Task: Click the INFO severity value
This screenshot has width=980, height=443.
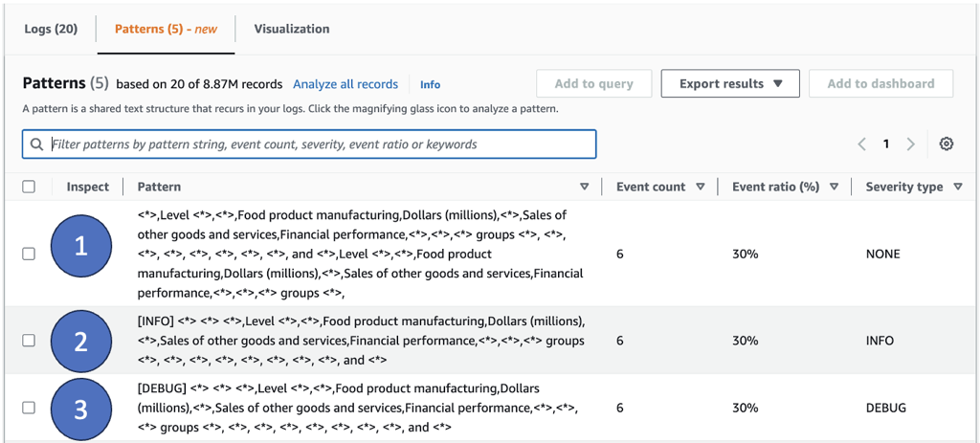Action: click(880, 341)
